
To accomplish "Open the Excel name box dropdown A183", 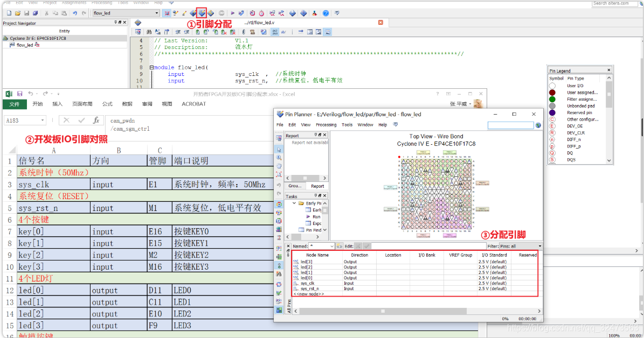I will [x=42, y=120].
